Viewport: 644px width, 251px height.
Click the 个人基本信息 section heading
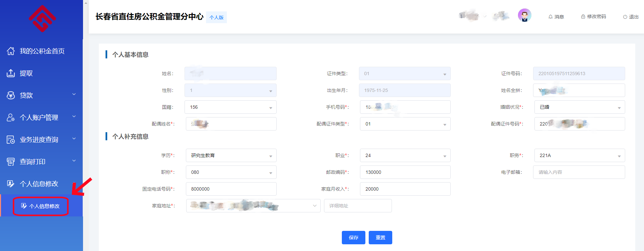[x=130, y=55]
